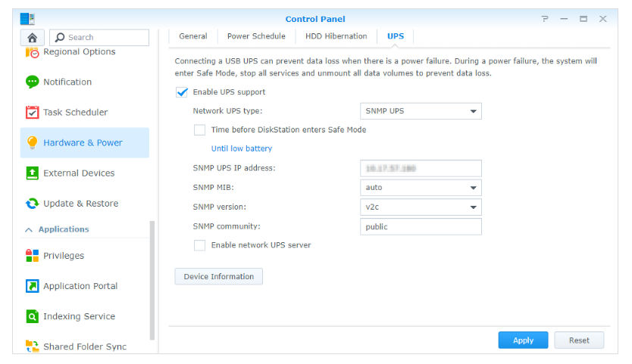Collapse the Applications section
Viewport: 632px width, 364px height.
tap(29, 229)
